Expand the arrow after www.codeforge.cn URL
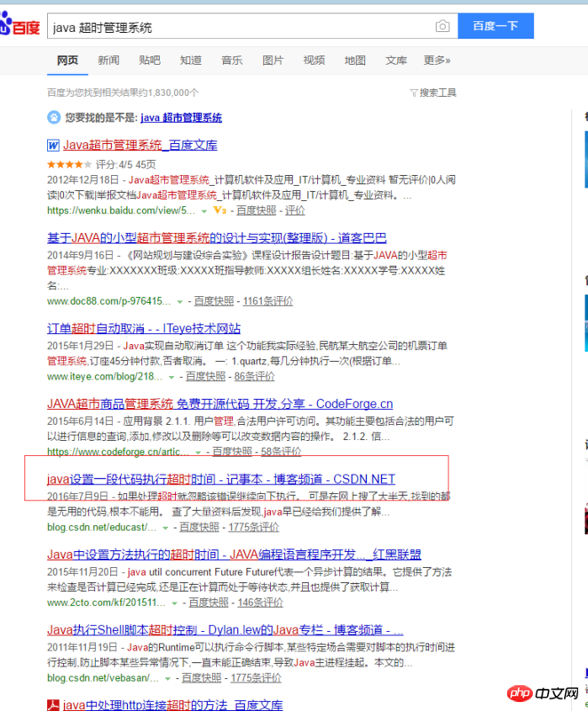588x711 pixels. pyautogui.click(x=198, y=452)
